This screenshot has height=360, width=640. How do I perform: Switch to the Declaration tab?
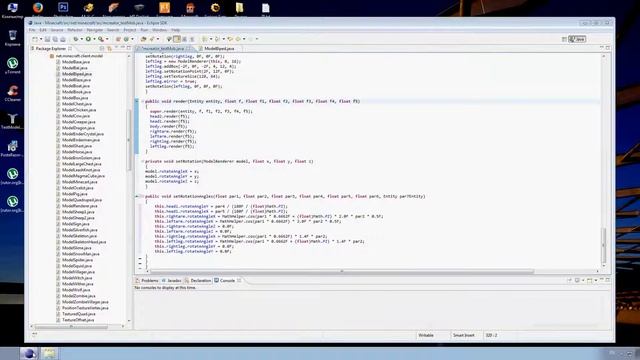pyautogui.click(x=198, y=280)
